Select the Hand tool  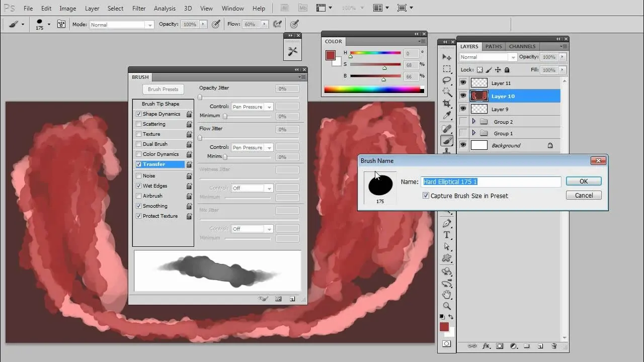(x=447, y=295)
